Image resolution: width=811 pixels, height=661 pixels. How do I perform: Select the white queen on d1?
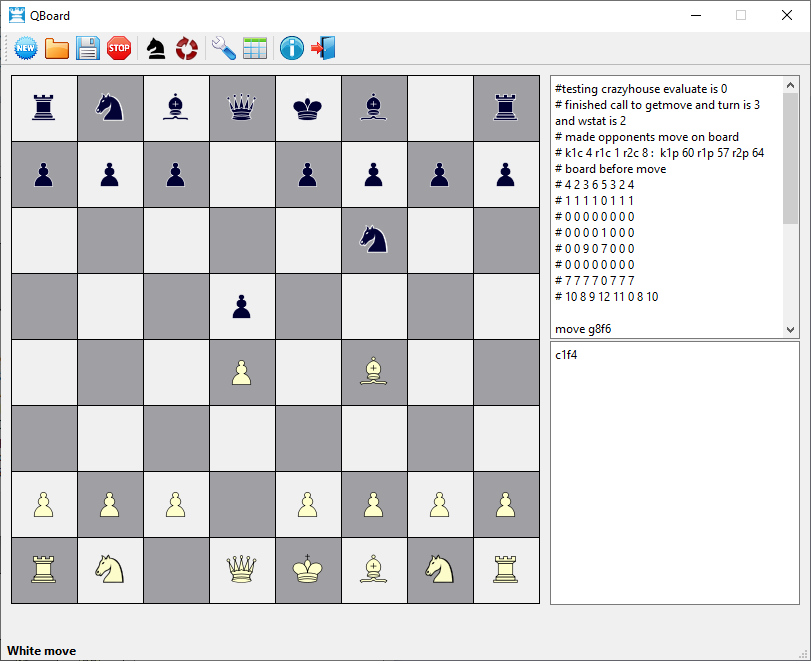pos(242,569)
